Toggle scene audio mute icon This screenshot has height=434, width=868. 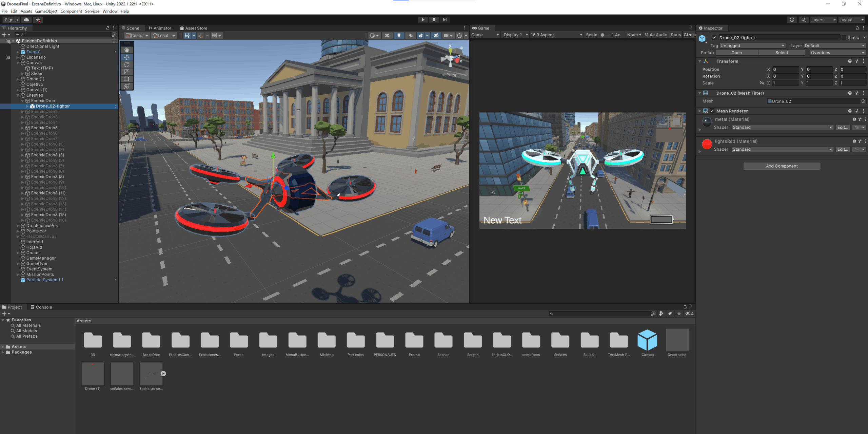(410, 35)
